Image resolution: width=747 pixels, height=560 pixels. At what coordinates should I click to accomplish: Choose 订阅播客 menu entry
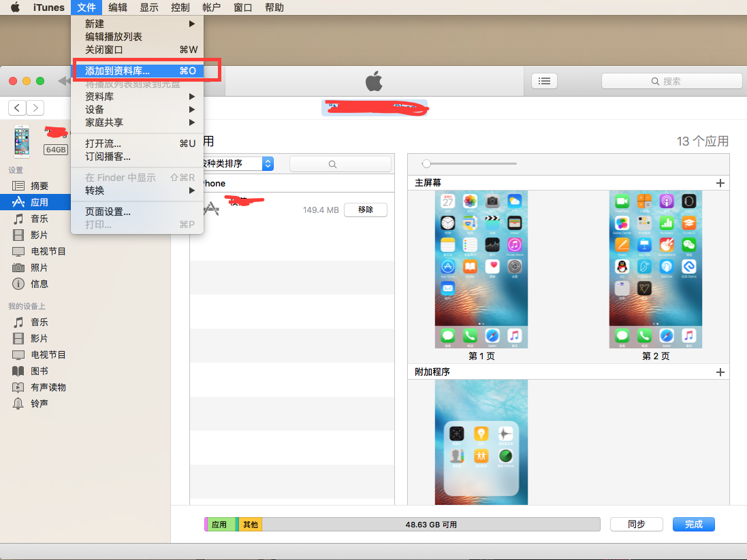(137, 157)
